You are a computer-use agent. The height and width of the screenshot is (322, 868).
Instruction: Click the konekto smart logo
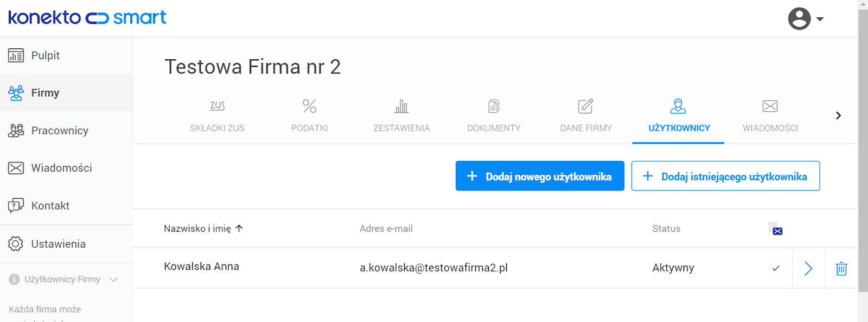point(87,17)
